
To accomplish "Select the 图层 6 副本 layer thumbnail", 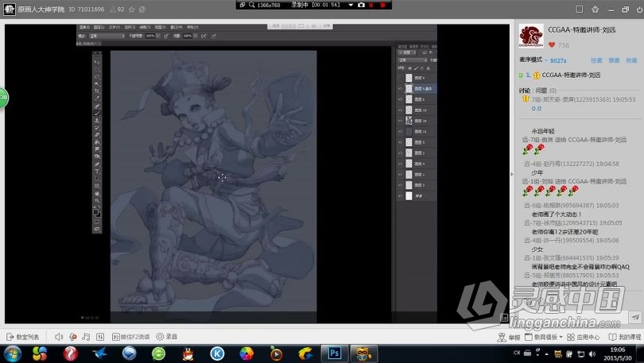I will point(409,89).
